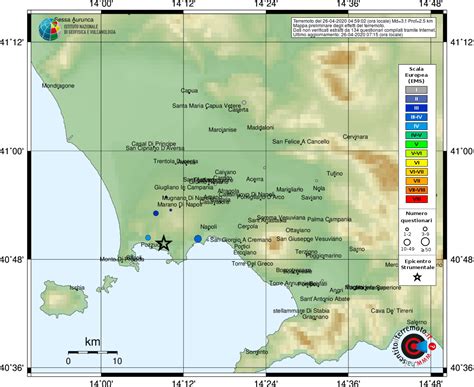Click the Ottaviano label
This screenshot has width=474, height=387.
298,230
